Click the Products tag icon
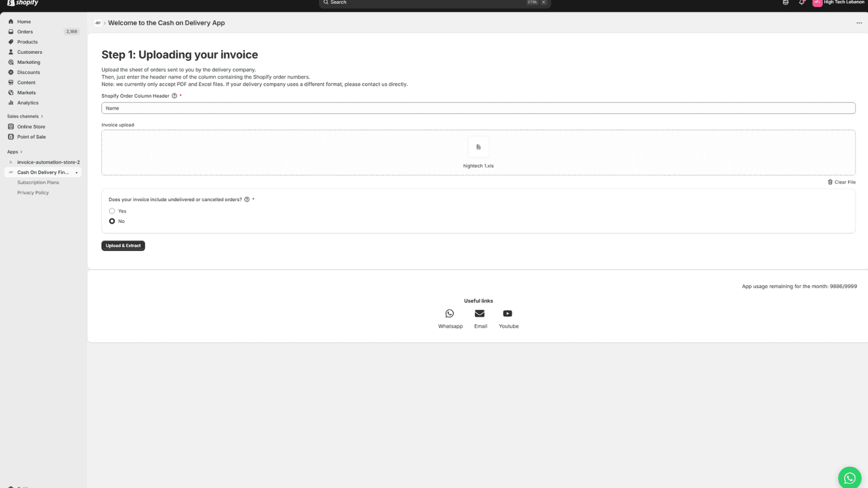 point(11,42)
